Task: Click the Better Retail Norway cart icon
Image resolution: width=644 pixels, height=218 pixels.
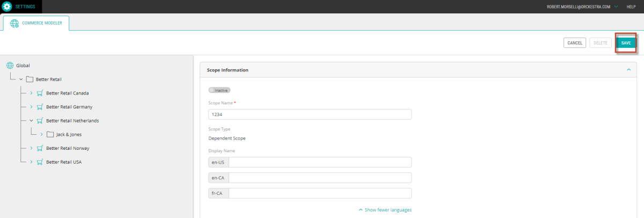Action: click(40, 148)
